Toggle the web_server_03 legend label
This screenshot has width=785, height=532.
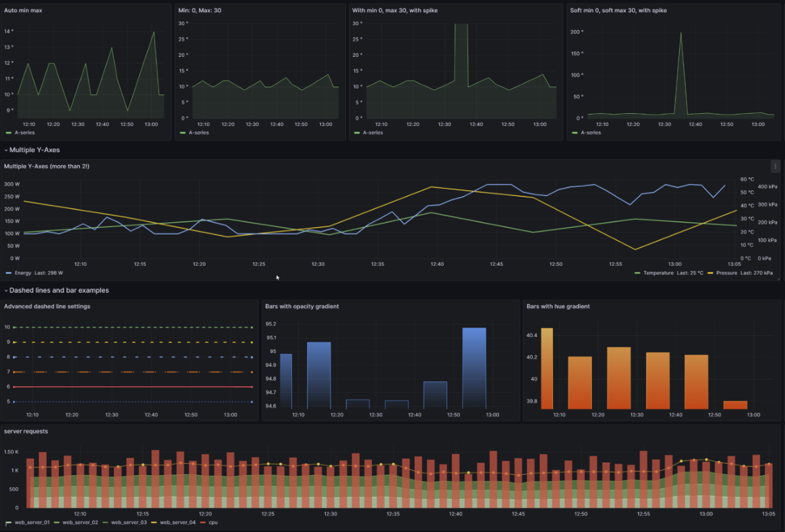[129, 522]
